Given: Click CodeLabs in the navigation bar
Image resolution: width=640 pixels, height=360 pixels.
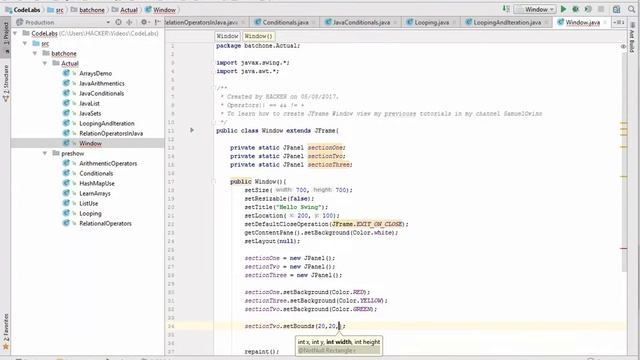Looking at the screenshot, I should coord(22,9).
